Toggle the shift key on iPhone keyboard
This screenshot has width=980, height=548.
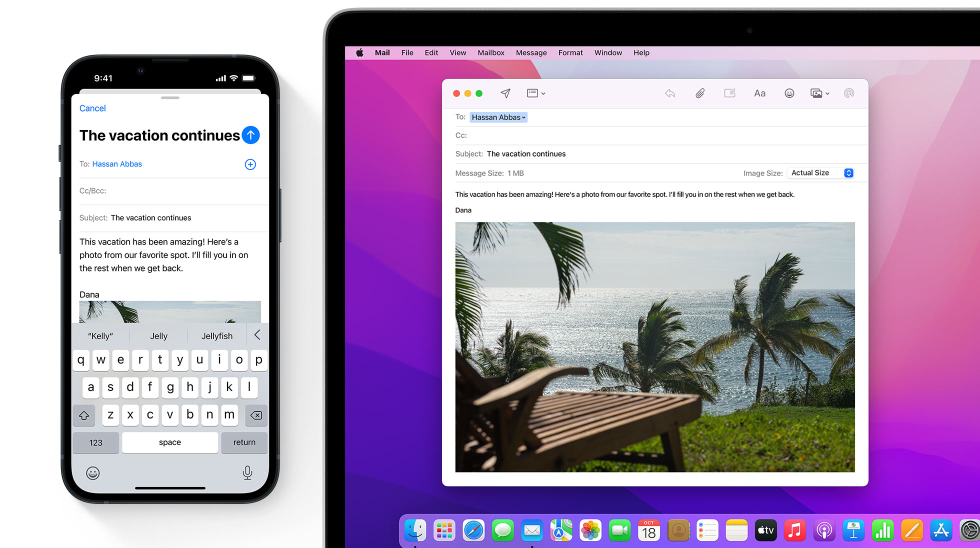(84, 415)
